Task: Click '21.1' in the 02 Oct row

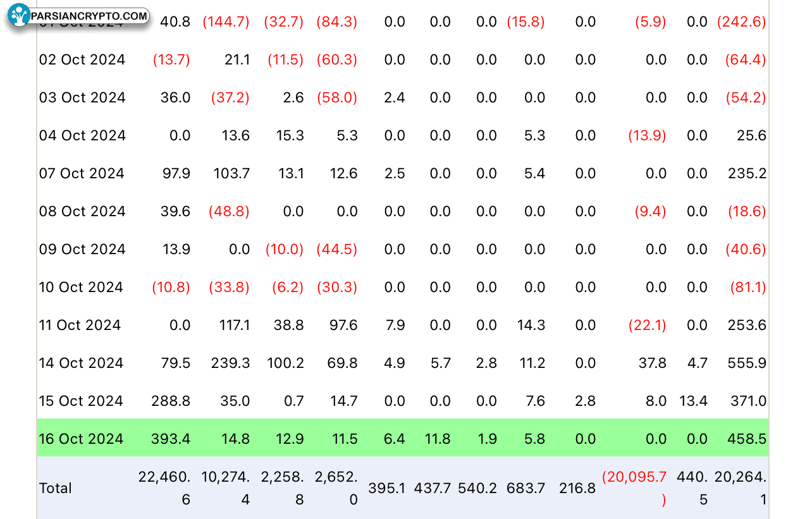Action: click(238, 59)
